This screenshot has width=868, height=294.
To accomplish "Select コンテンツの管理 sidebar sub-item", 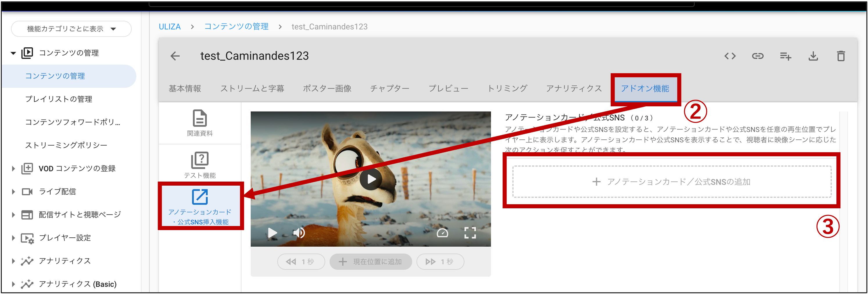I will 69,76.
